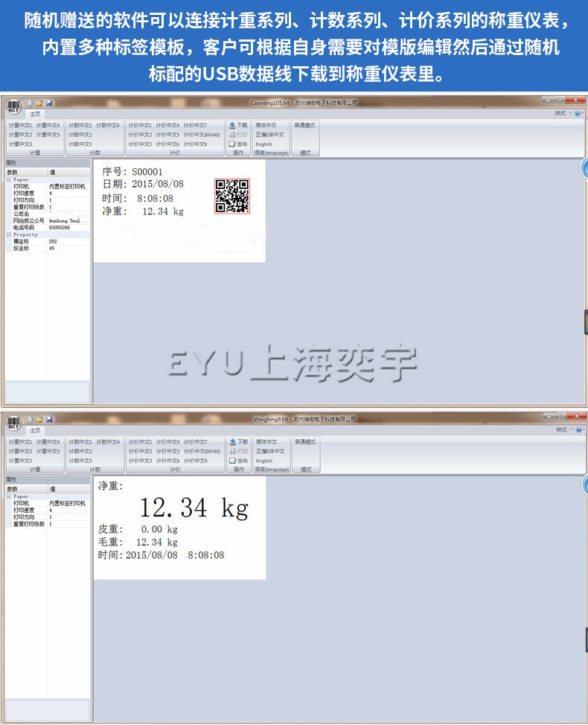Collapse the Paper group in Counting105 properties

[x=9, y=179]
